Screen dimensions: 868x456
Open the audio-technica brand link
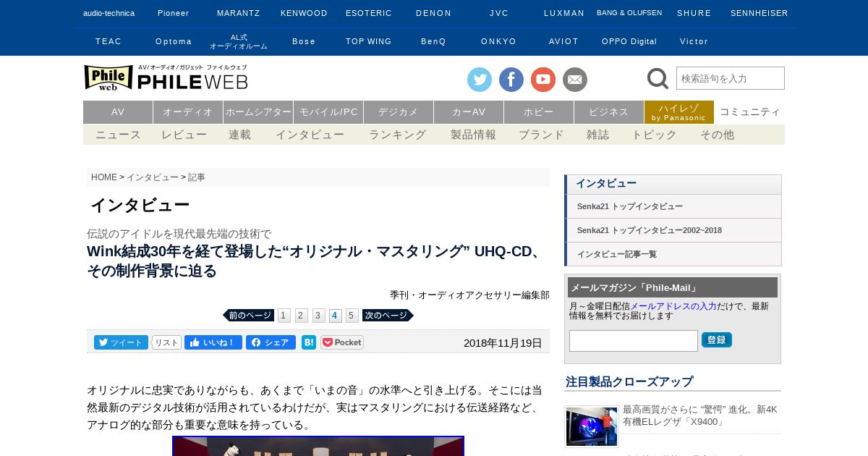(x=109, y=13)
